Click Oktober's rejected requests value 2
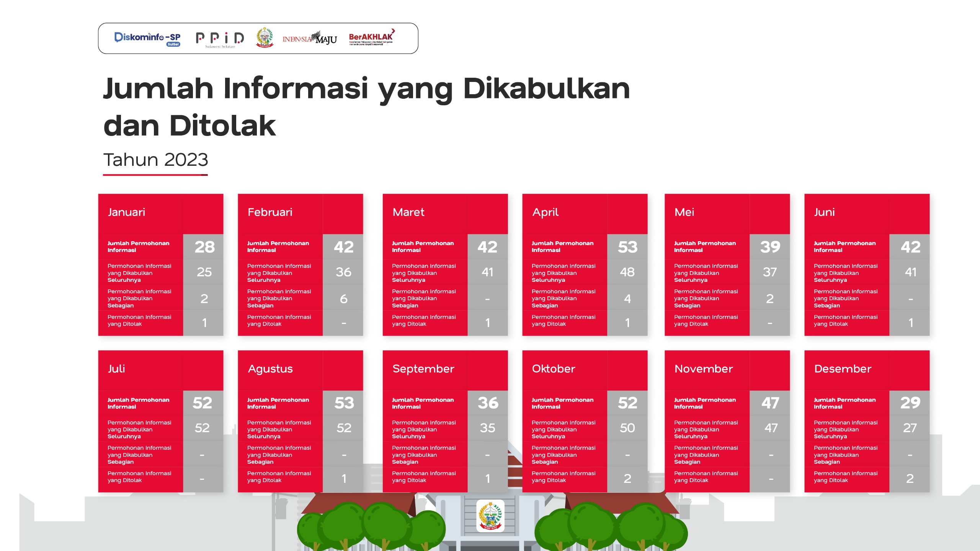Viewport: 980px width, 551px height. [x=627, y=479]
